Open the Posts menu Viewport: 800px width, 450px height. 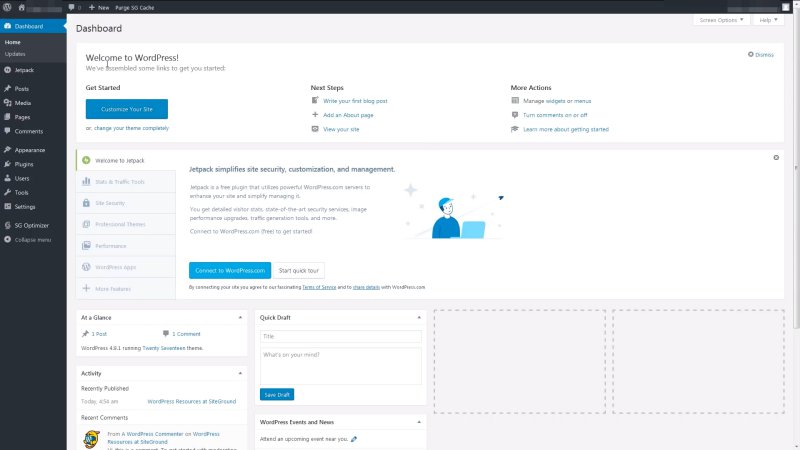(21, 88)
